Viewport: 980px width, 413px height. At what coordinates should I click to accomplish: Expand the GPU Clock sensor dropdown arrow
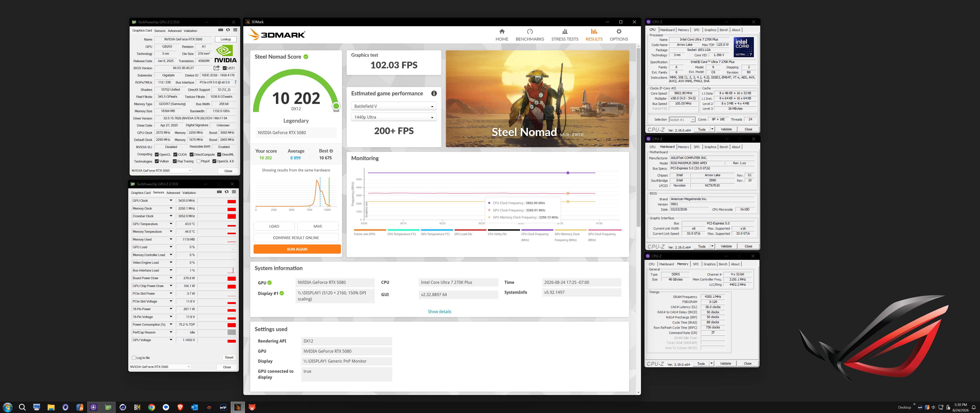click(171, 201)
